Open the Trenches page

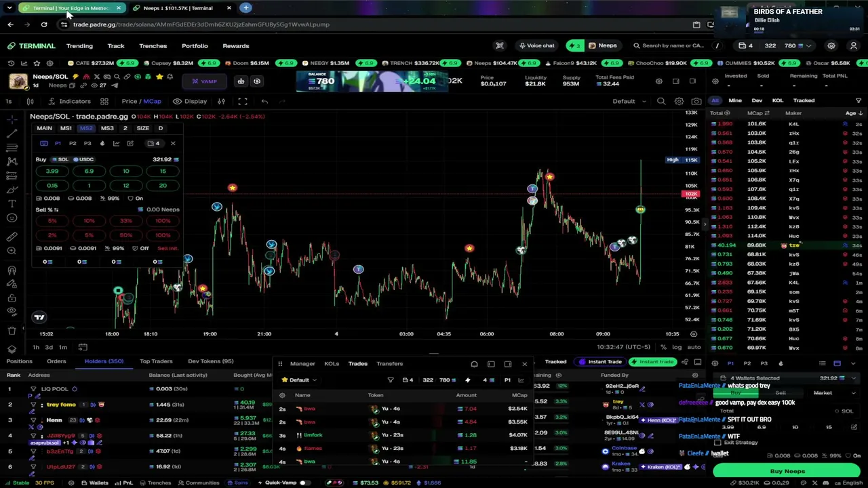click(x=153, y=46)
